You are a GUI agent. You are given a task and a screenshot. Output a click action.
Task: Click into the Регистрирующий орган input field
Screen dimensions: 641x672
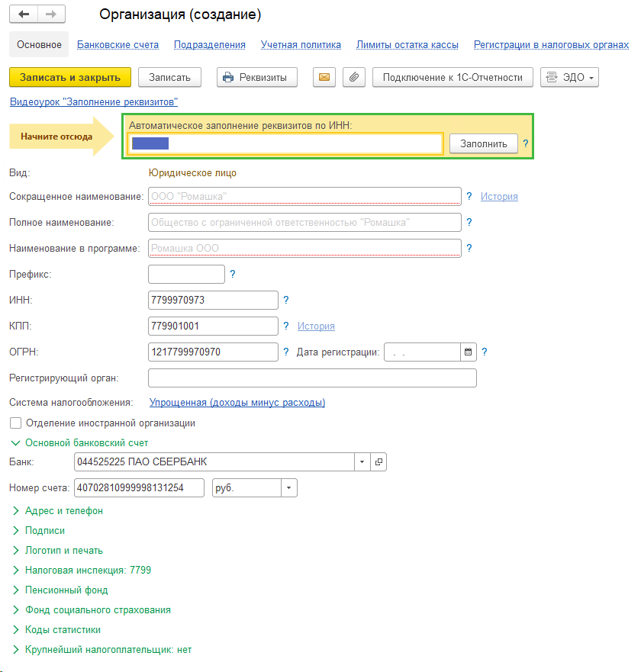312,378
